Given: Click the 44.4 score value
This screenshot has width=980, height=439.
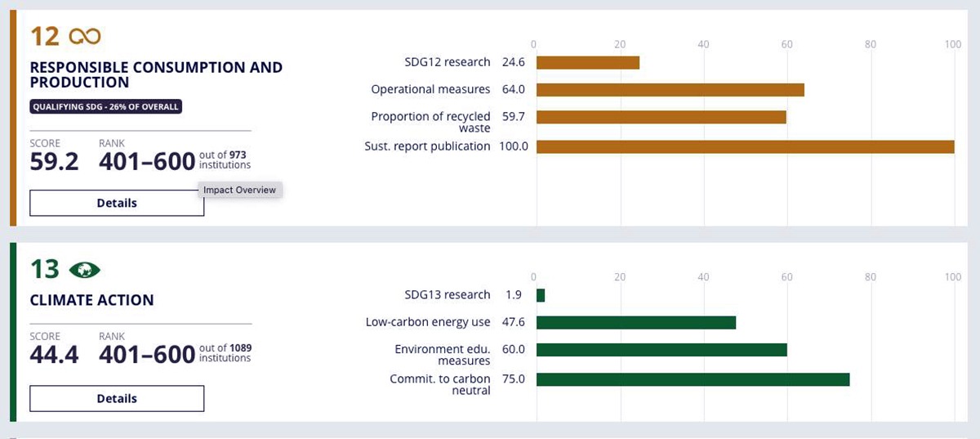Looking at the screenshot, I should (54, 355).
